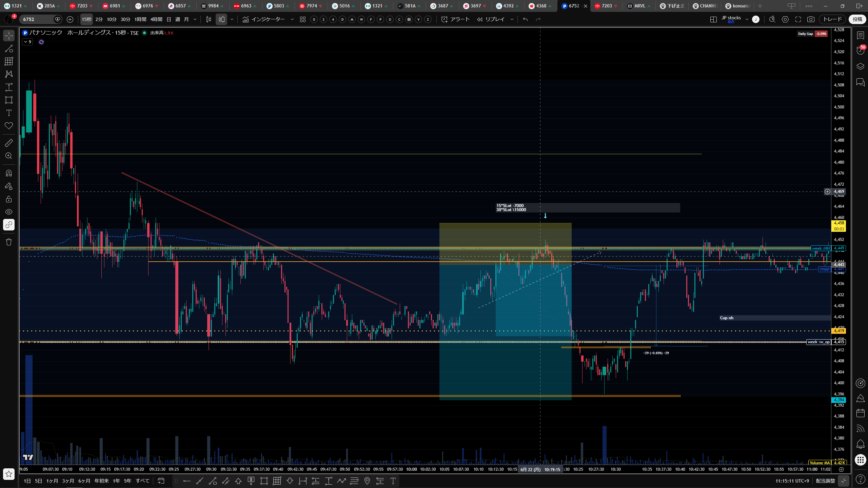
Task: Take a chart snapshot with camera icon
Action: click(x=811, y=19)
